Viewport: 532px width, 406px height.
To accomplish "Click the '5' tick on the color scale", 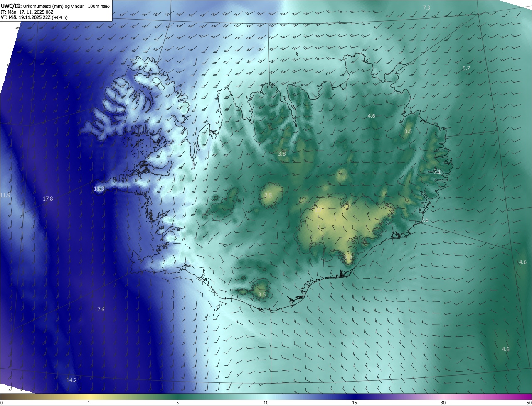I will (x=177, y=403).
